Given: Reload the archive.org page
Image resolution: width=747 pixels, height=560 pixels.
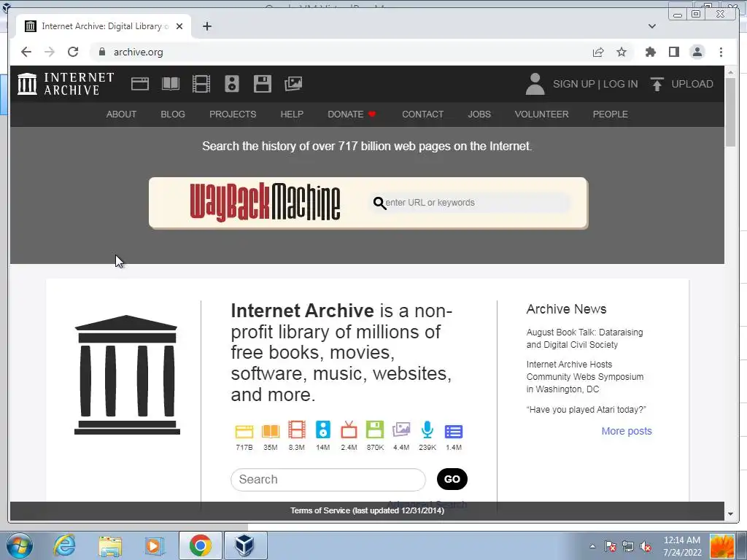Looking at the screenshot, I should coord(72,52).
